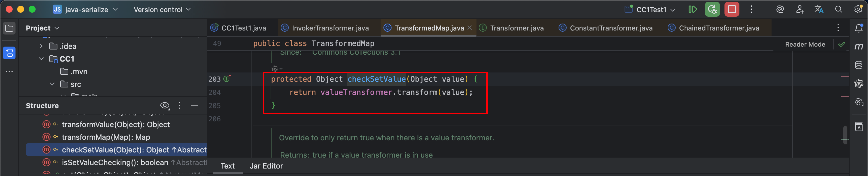Click the Search Everywhere magnifier icon
This screenshot has width=868, height=176.
point(839,9)
